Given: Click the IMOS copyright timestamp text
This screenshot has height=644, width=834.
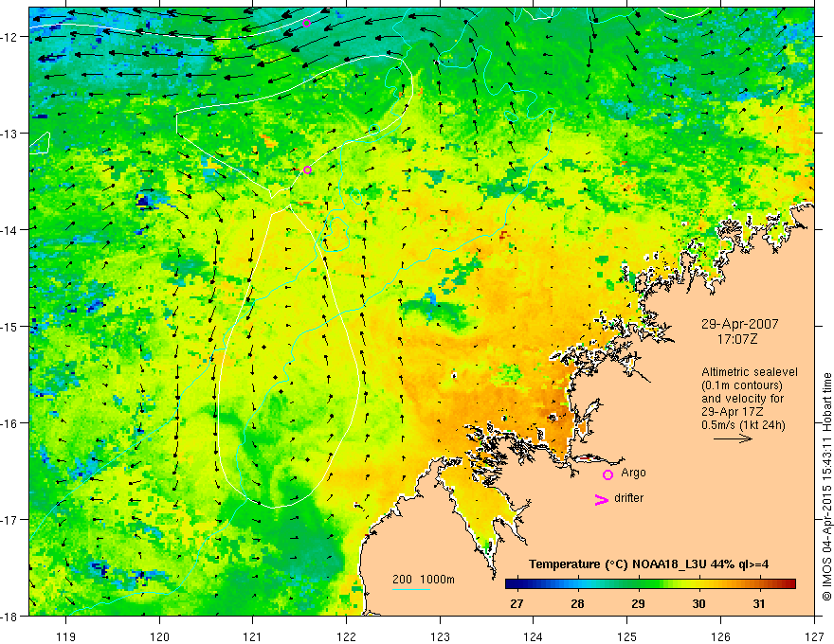Looking at the screenshot, I should pos(827,487).
